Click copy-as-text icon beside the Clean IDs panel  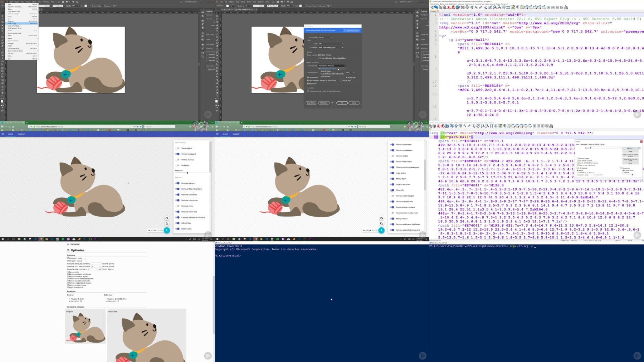click(x=381, y=223)
